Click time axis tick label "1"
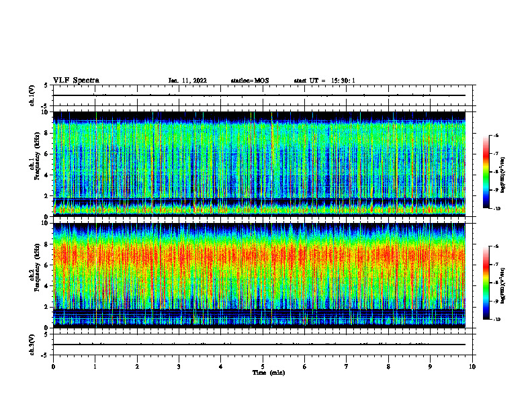532x411 pixels. [x=95, y=367]
